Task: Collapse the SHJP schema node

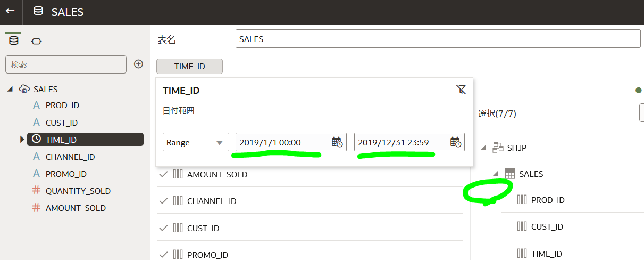Action: (x=484, y=148)
